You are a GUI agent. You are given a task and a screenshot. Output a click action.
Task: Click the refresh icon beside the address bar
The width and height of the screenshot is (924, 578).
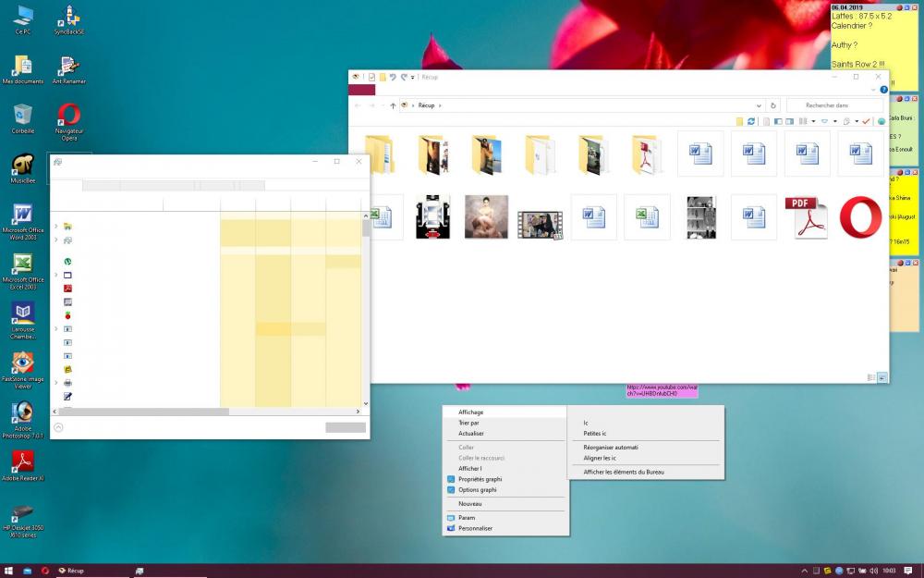773,105
